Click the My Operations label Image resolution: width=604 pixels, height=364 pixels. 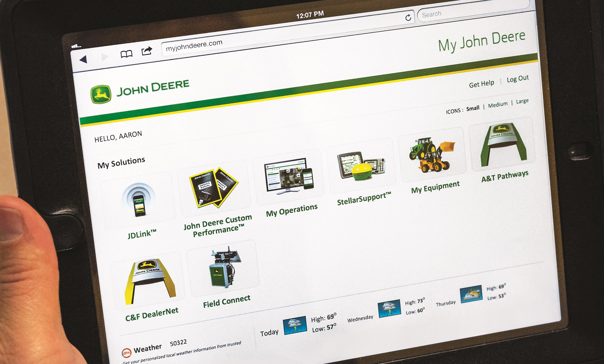(x=292, y=210)
